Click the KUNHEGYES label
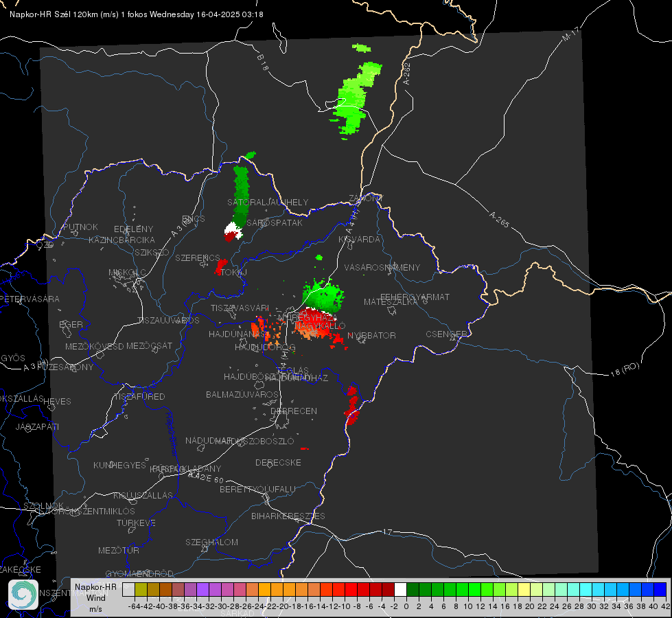Viewport: 672px width, 618px height. coord(120,465)
